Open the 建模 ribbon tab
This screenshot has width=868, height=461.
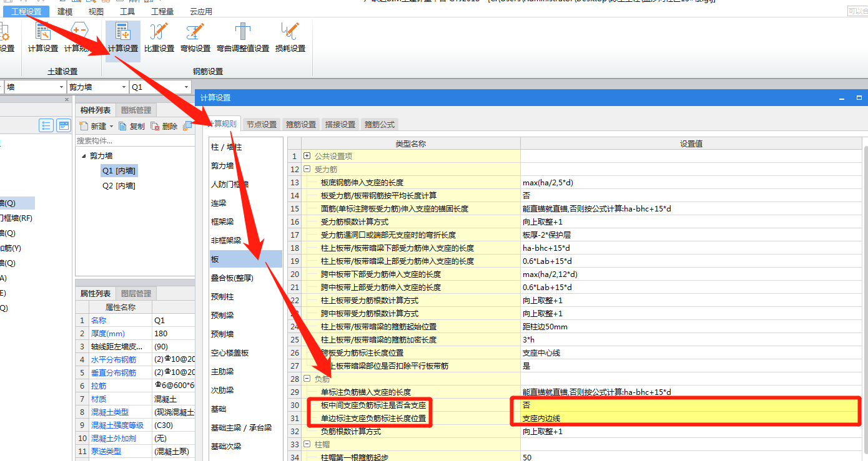coord(65,11)
